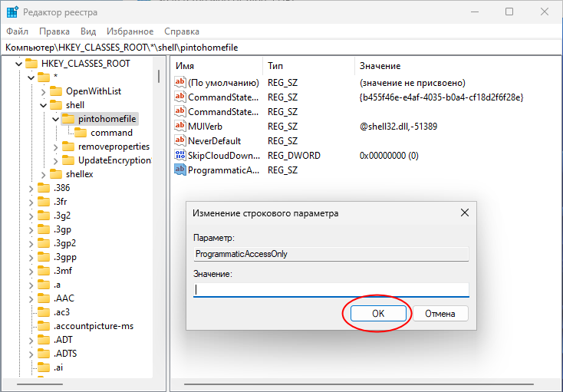Image resolution: width=563 pixels, height=392 pixels.
Task: Click the values pane horizontal scrollbar
Action: tap(358, 384)
